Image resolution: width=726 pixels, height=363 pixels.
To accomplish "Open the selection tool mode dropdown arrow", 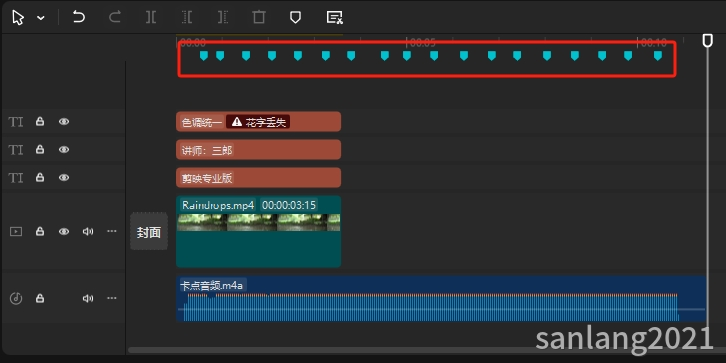I will point(41,18).
